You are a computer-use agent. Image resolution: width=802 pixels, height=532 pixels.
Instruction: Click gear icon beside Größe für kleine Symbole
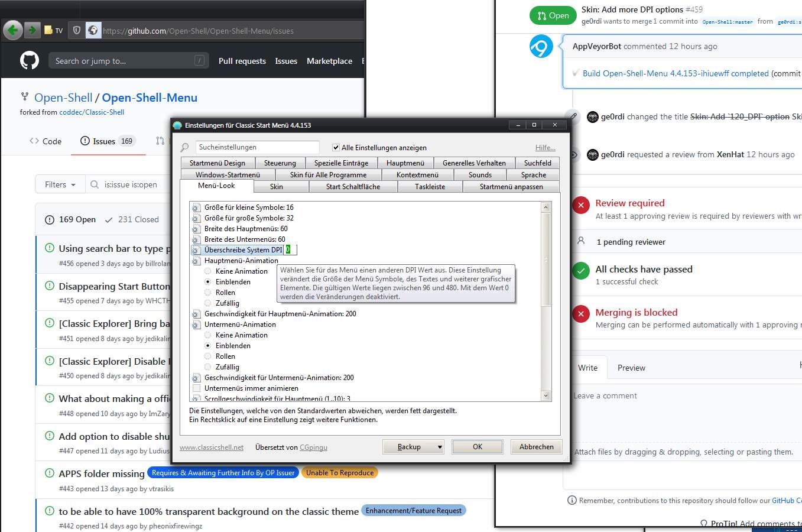pos(196,207)
